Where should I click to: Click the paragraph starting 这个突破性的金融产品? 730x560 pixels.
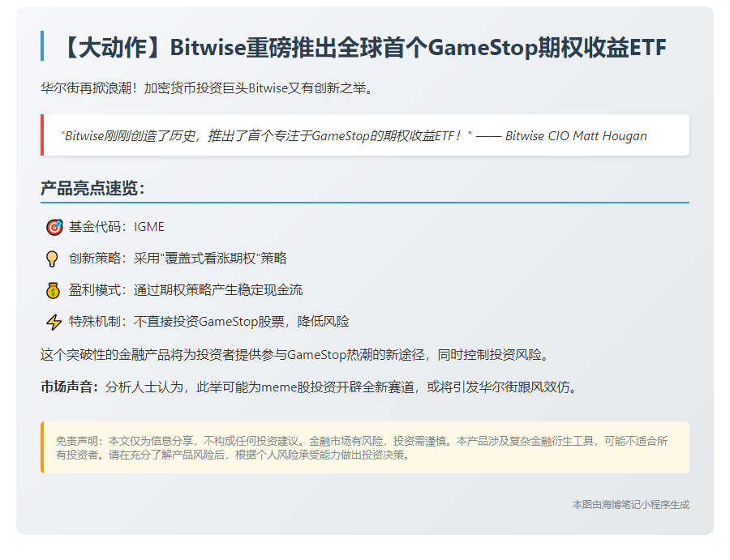(296, 355)
